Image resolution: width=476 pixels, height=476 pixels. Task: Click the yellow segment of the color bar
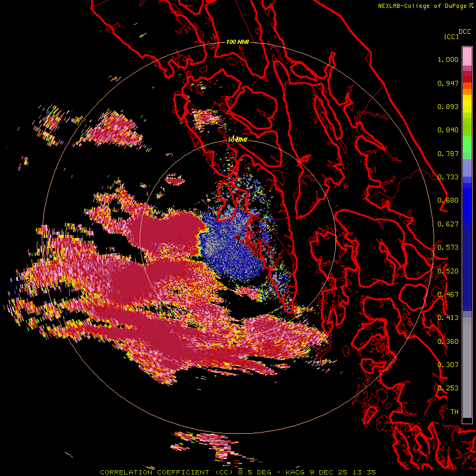coord(467,104)
